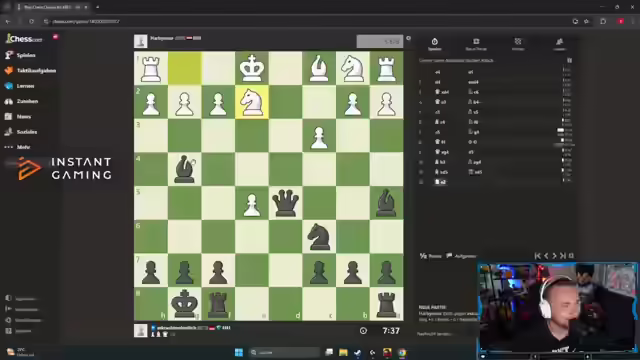This screenshot has height=360, width=640.
Task: Open the weather widget in the taskbar
Action: click(x=20, y=352)
